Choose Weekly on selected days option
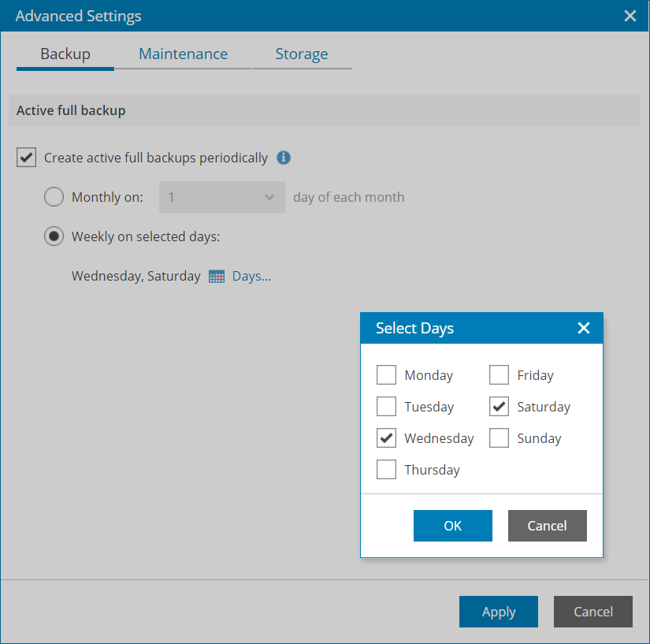 point(54,236)
